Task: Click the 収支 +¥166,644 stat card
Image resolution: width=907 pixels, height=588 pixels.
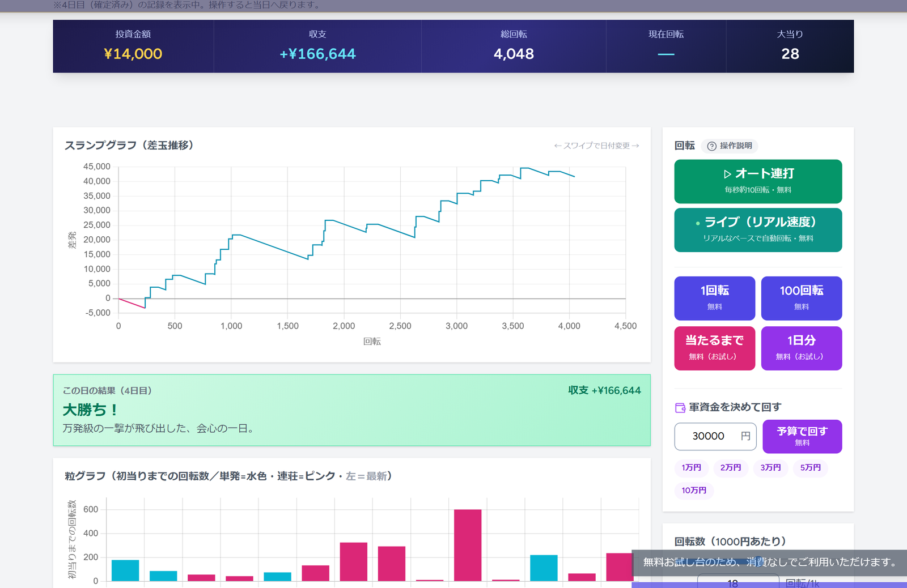Action: click(317, 46)
